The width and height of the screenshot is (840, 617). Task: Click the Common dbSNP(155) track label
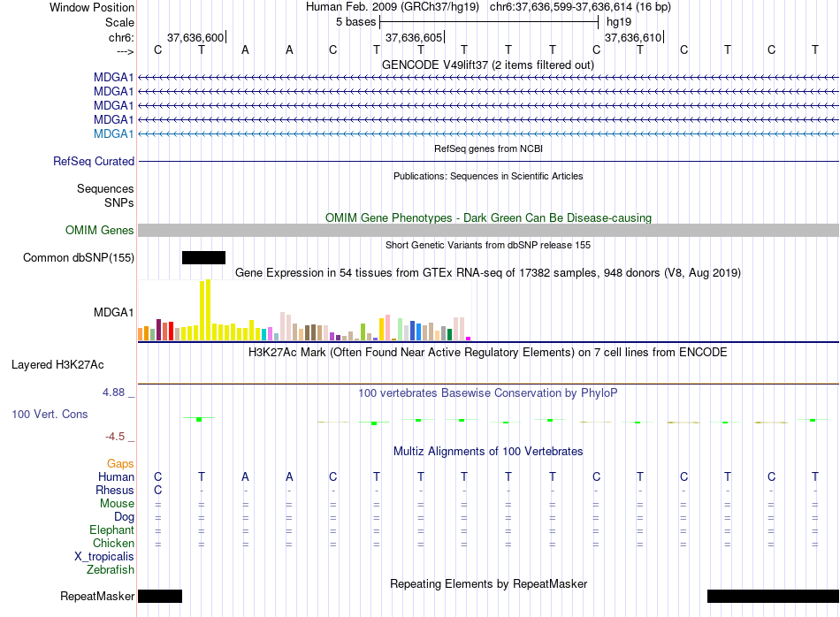pyautogui.click(x=79, y=257)
